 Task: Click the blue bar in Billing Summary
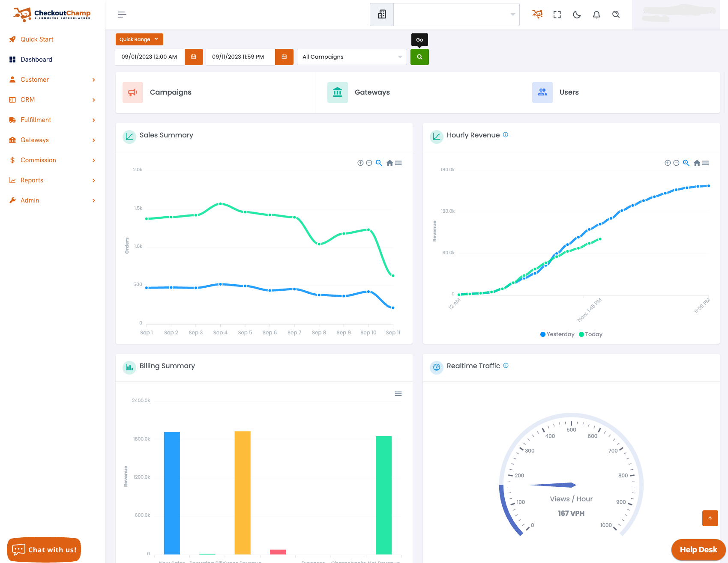(x=172, y=493)
